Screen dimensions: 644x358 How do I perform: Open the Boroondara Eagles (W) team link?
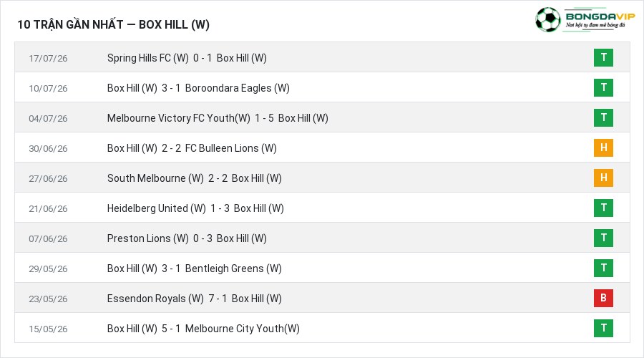coord(238,88)
